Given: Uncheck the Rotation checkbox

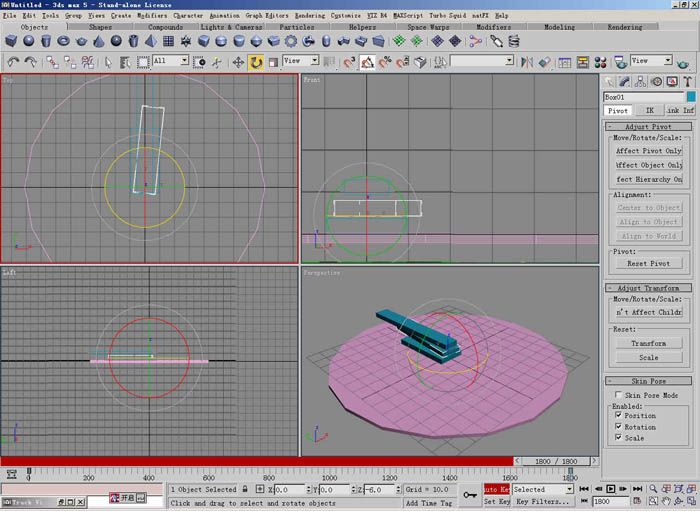Looking at the screenshot, I should tap(618, 427).
